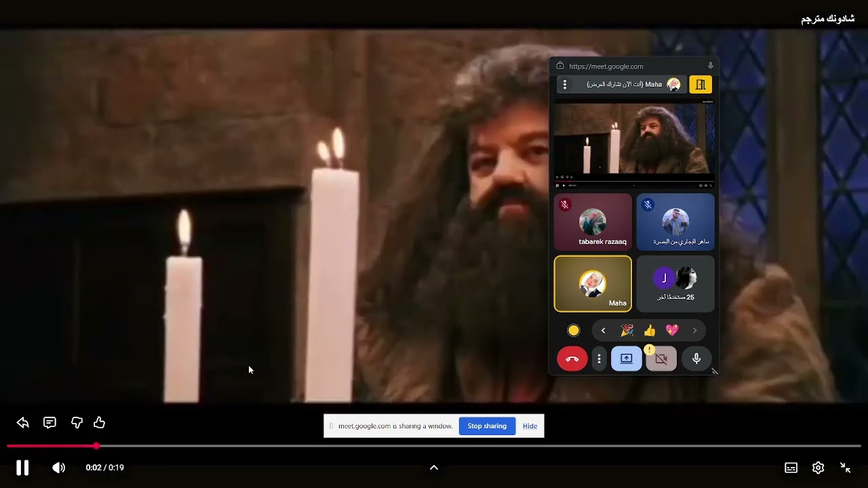
Task: Open more options beside the hang-up button
Action: point(599,359)
